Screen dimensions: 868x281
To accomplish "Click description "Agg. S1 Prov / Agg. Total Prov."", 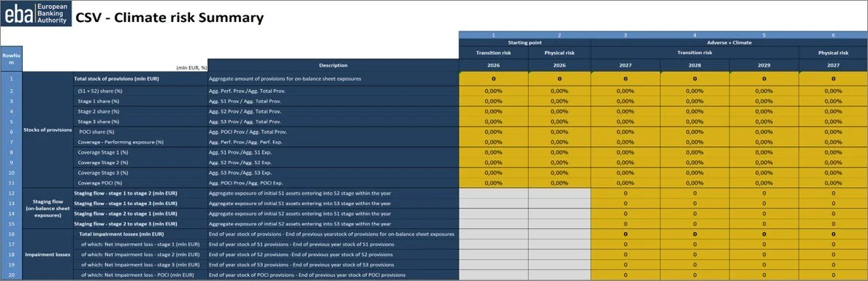I will (x=245, y=101).
